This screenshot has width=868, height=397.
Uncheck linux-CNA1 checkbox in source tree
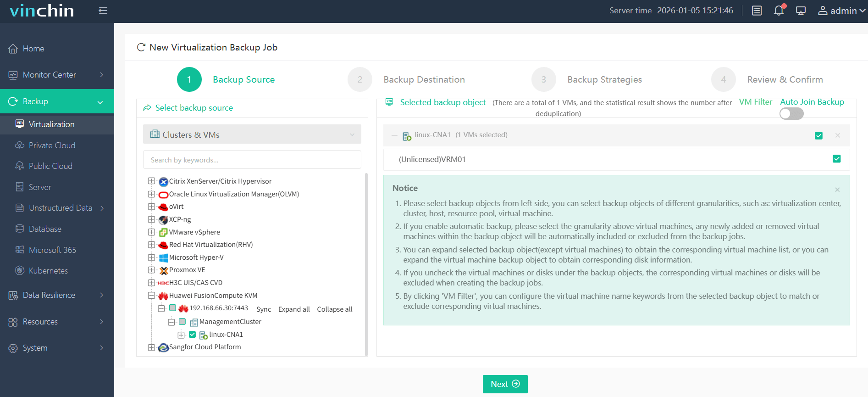tap(193, 335)
